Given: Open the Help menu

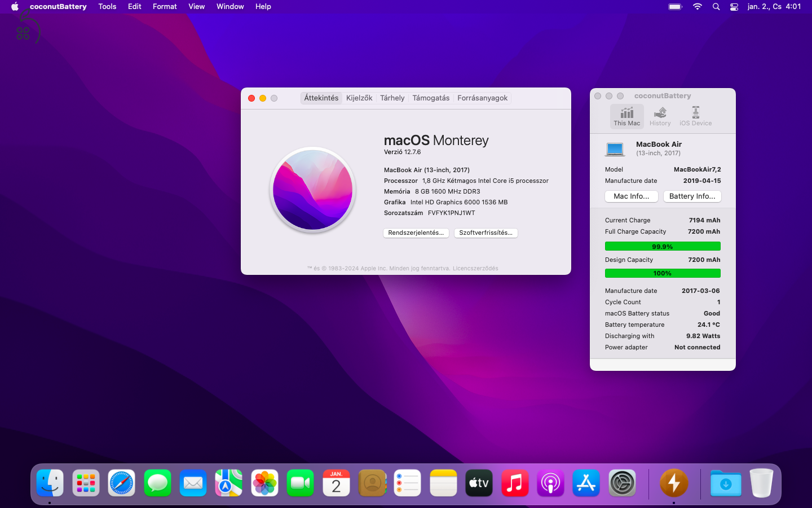Looking at the screenshot, I should [x=263, y=7].
